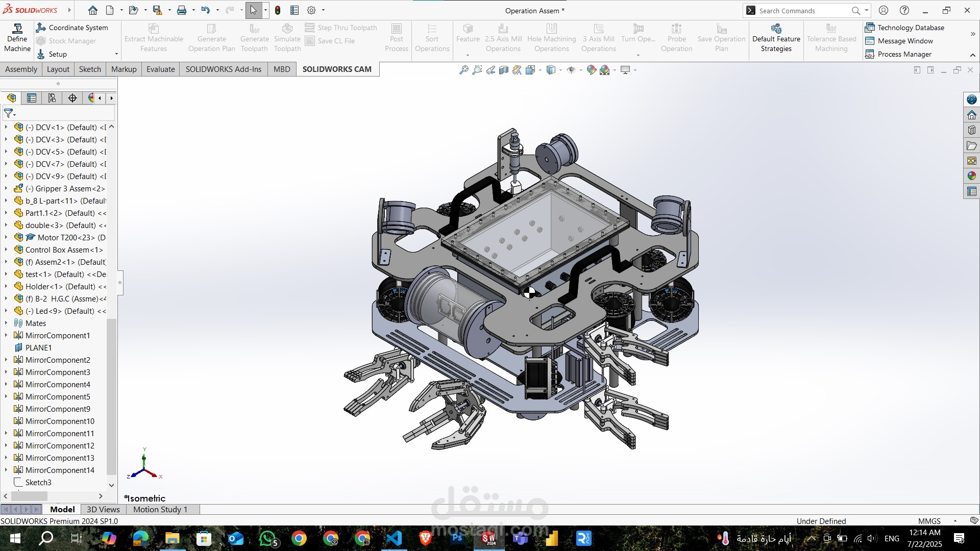The image size is (980, 551).
Task: Open Visual Studio Code from taskbar
Action: point(394,538)
